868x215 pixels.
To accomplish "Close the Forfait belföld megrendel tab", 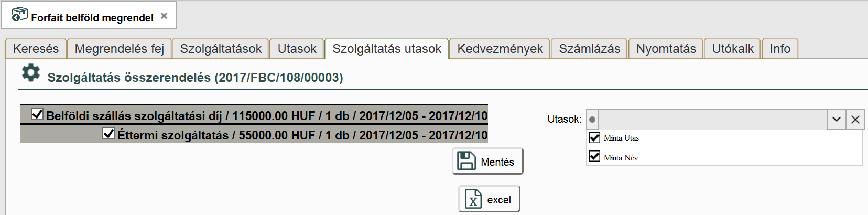I will 164,16.
